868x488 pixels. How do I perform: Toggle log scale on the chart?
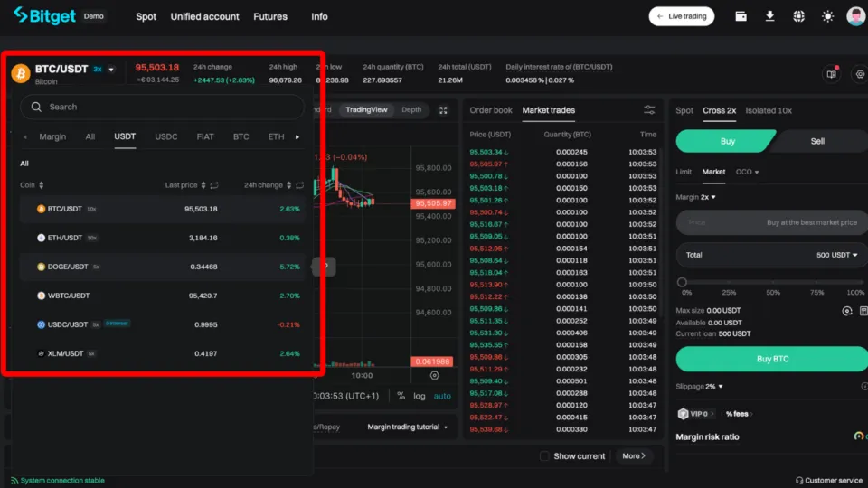419,396
